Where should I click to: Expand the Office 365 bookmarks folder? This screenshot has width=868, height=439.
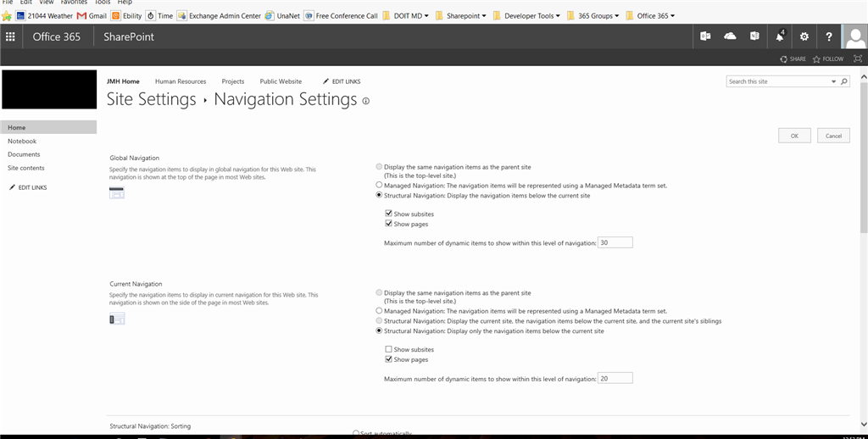(x=650, y=16)
